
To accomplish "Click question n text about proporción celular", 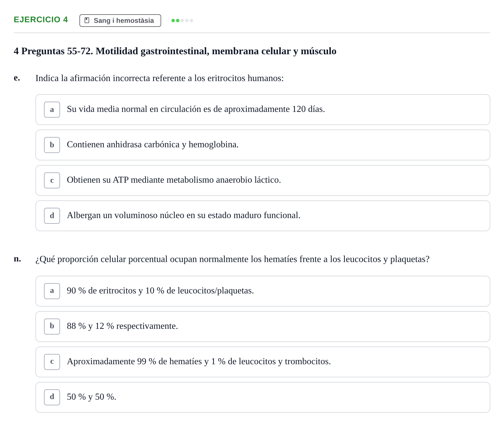I will [x=233, y=259].
